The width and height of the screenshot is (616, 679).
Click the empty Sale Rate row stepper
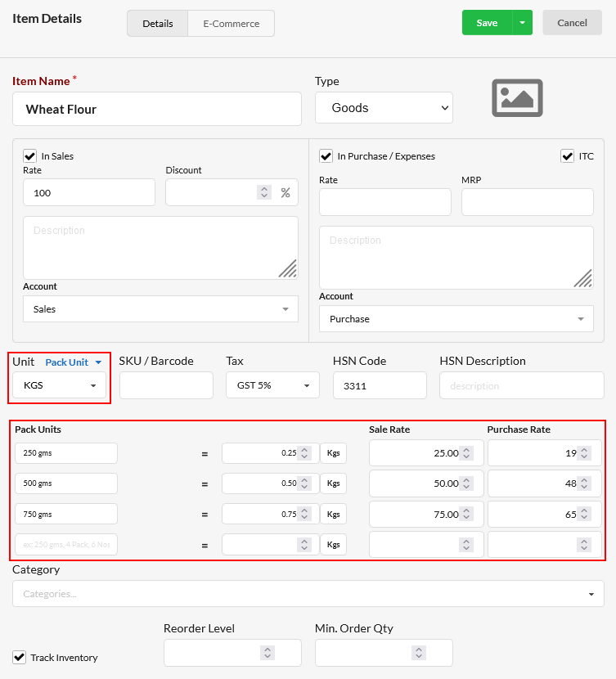[x=466, y=545]
